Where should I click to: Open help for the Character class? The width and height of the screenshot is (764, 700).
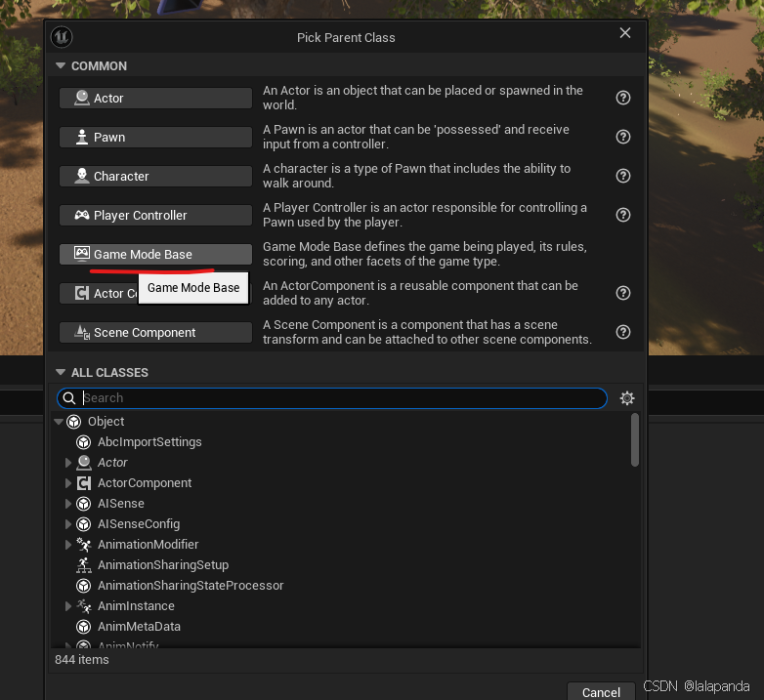tap(622, 176)
